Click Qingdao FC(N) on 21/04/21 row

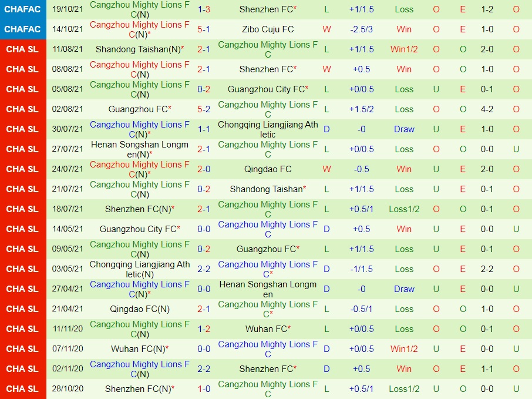139,309
